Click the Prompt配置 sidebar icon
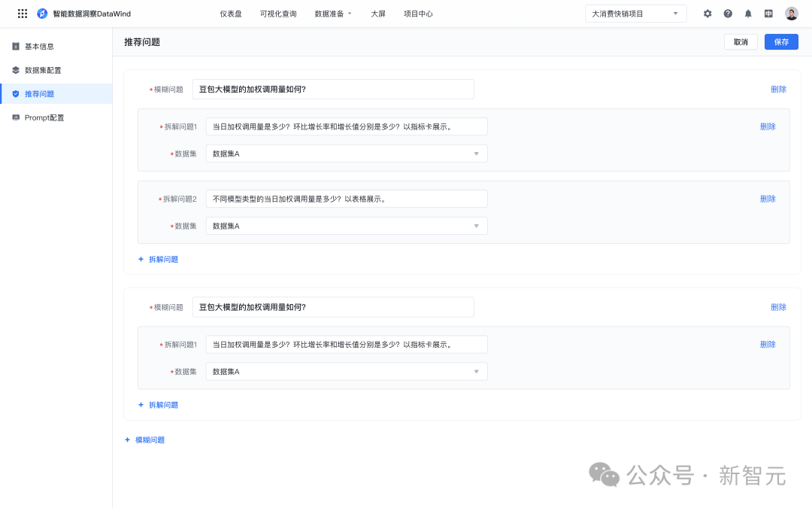This screenshot has height=508, width=812. click(16, 117)
